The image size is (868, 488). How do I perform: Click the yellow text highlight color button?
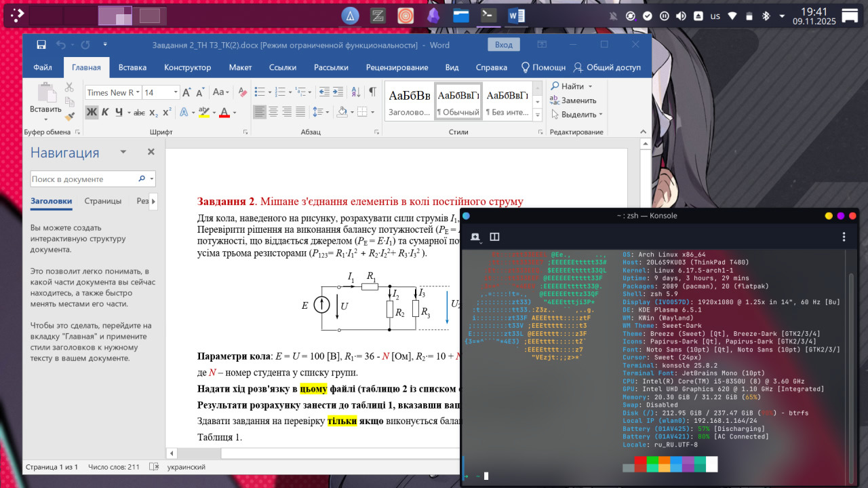(203, 112)
